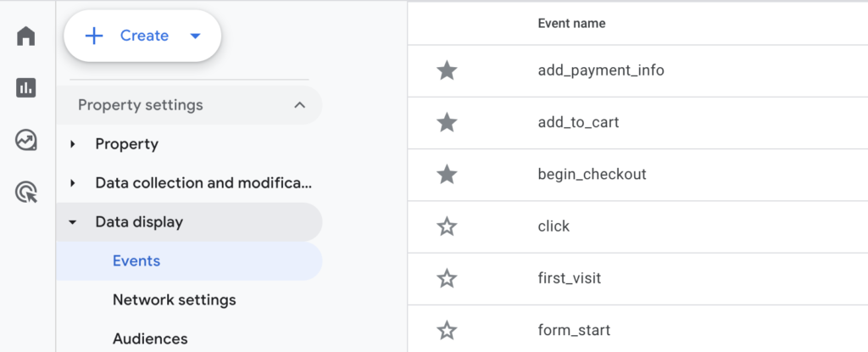Open the Reports bar chart icon
Viewport: 868px width, 352px height.
click(x=26, y=87)
